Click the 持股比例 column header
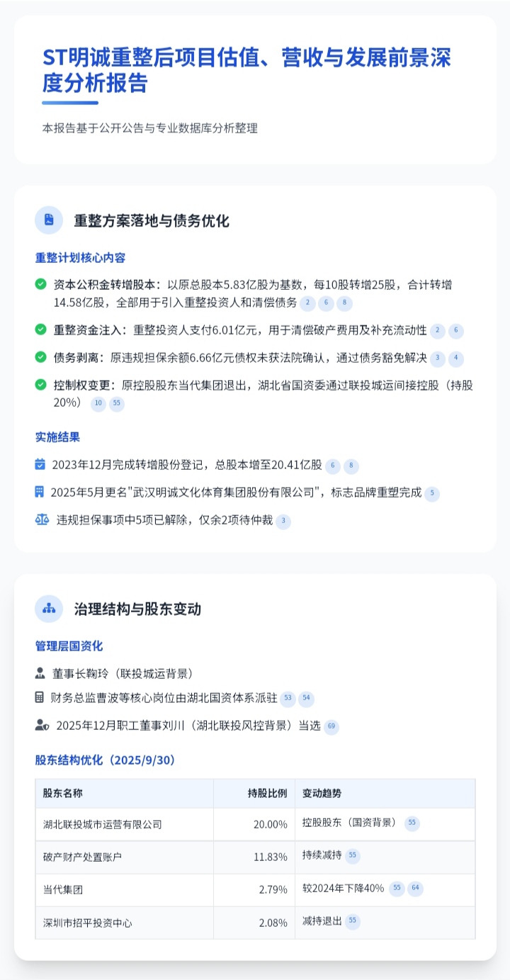 [x=267, y=793]
